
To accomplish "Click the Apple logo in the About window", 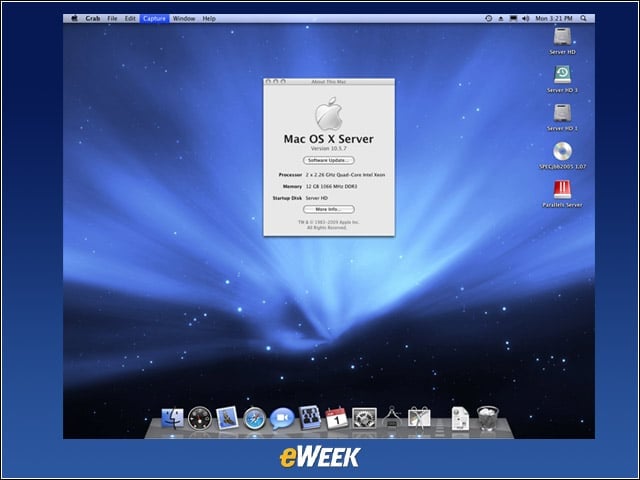I will (x=329, y=113).
